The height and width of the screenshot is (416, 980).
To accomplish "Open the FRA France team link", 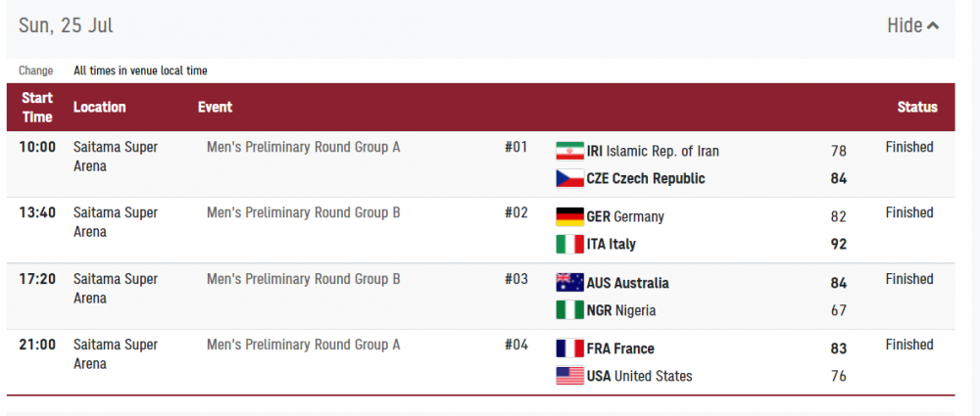I will click(x=620, y=348).
